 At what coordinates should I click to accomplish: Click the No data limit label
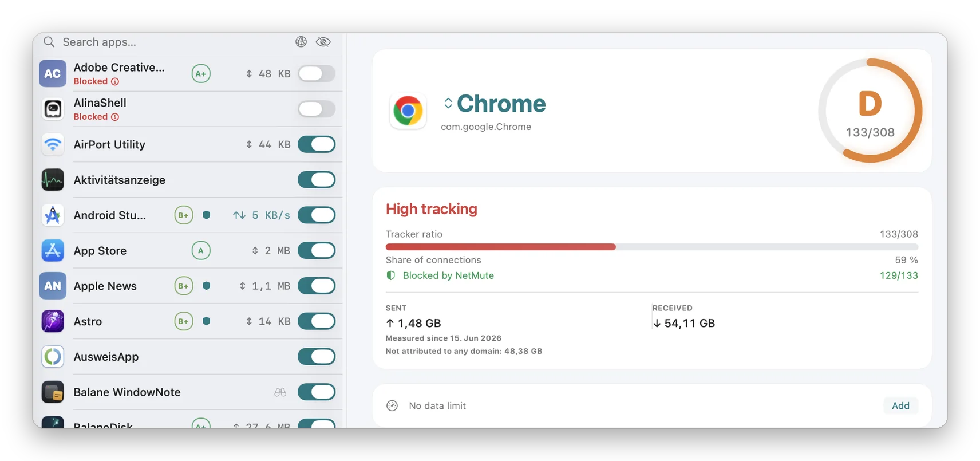(437, 405)
